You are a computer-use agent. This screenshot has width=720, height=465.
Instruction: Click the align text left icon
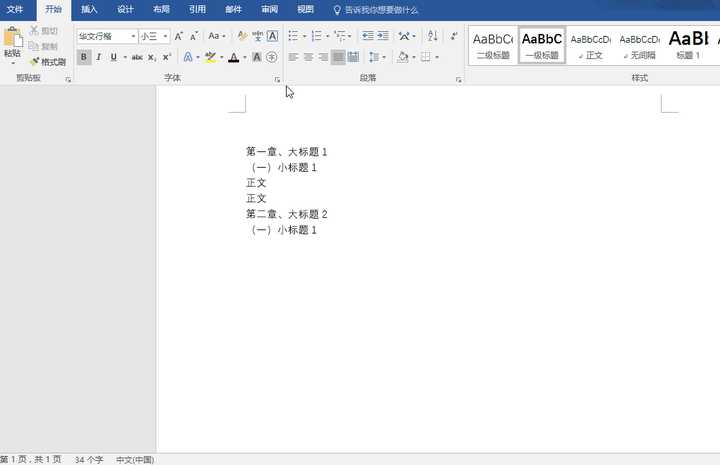click(x=293, y=57)
